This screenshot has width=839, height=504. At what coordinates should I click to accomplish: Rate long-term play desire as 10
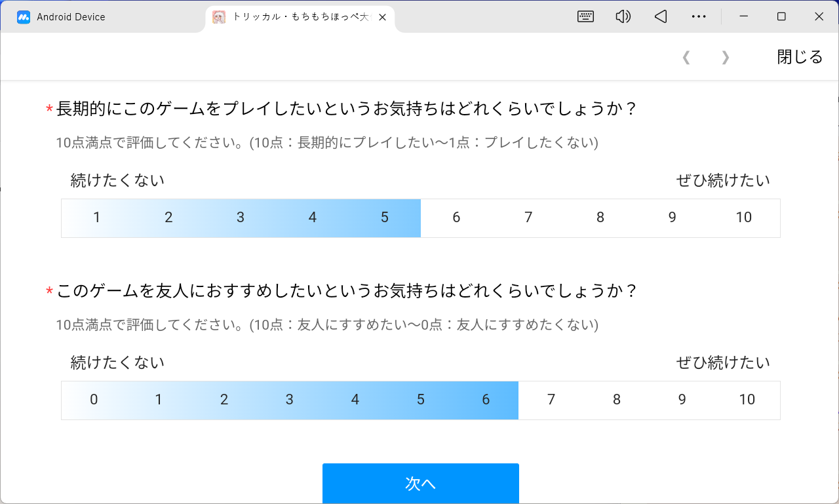(743, 218)
